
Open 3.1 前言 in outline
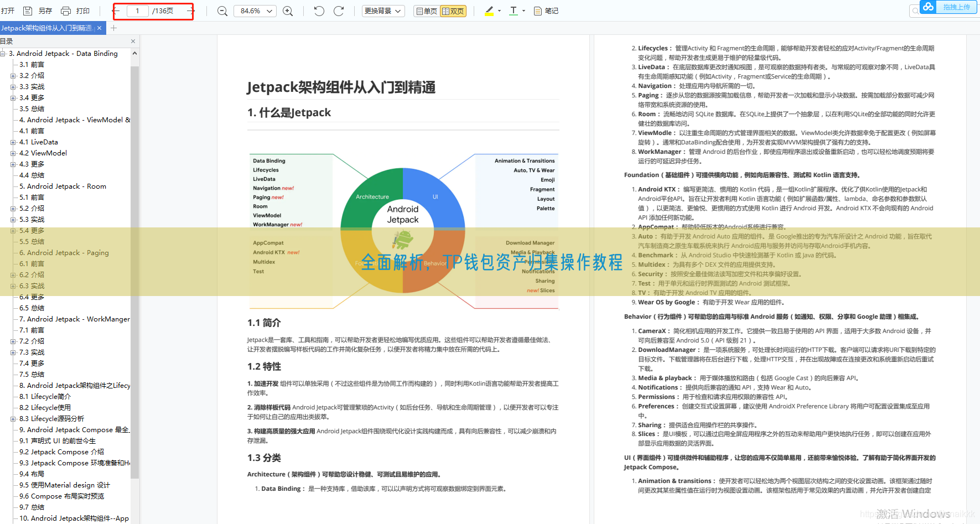click(x=32, y=65)
